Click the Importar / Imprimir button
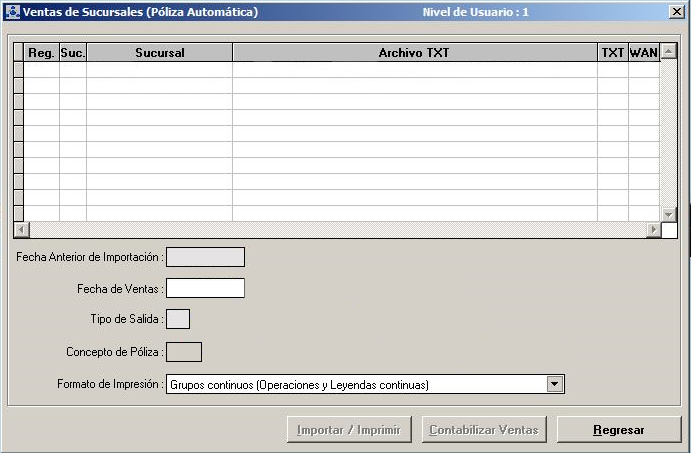Image resolution: width=691 pixels, height=453 pixels. pyautogui.click(x=349, y=430)
